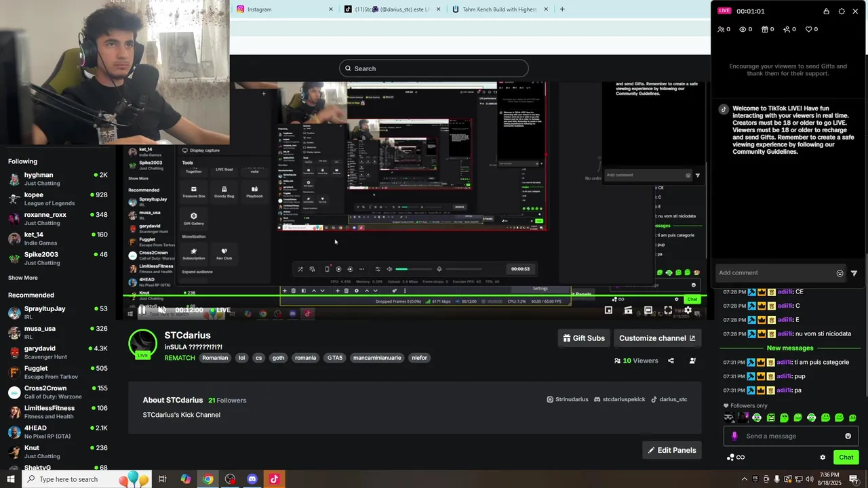Open Fugglet recommended channel
The image size is (868, 488).
[x=58, y=372]
